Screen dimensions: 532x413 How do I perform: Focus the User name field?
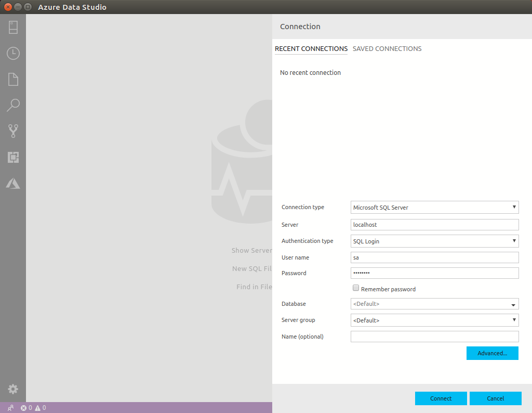[435, 257]
